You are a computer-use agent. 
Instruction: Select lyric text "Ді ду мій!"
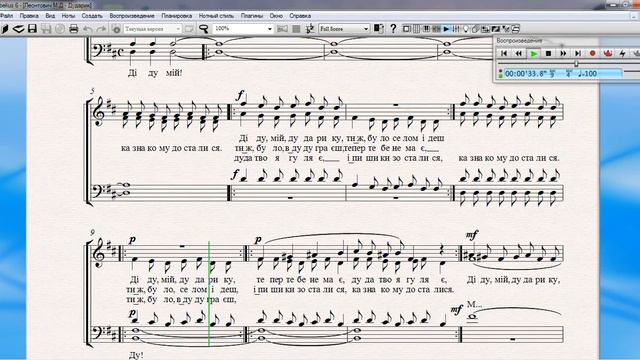(x=155, y=73)
